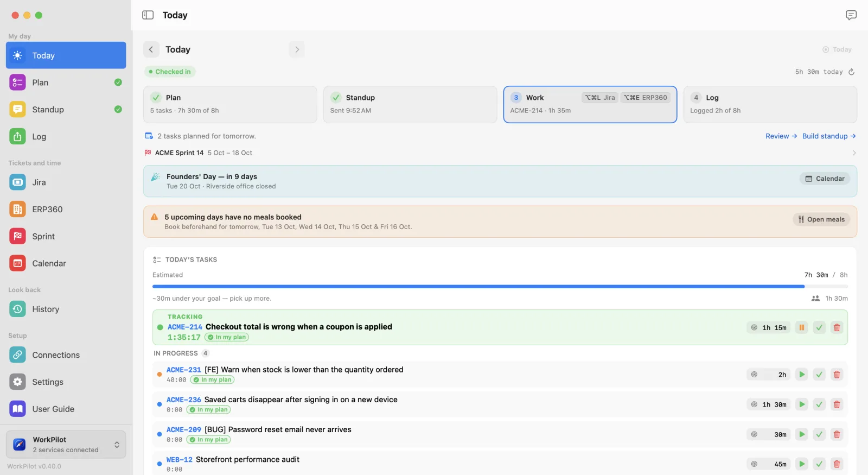Delete the ACME-231 task
Image resolution: width=868 pixels, height=475 pixels.
pos(837,375)
